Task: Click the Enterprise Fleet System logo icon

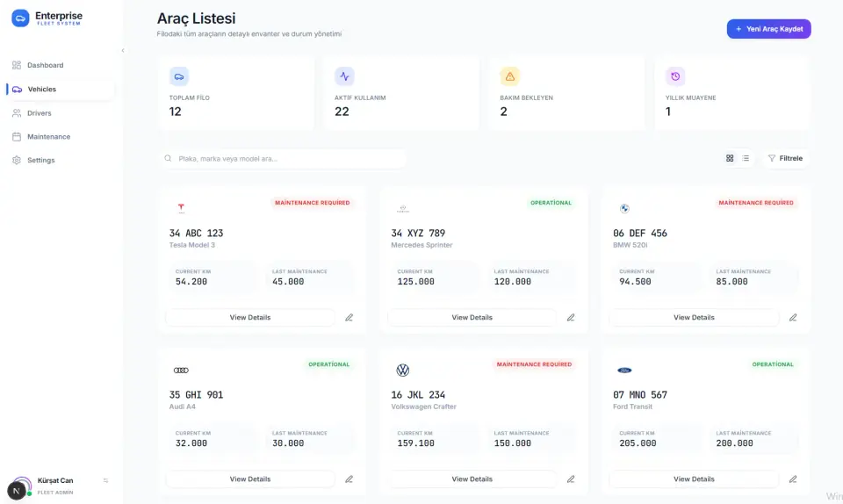Action: coord(20,18)
